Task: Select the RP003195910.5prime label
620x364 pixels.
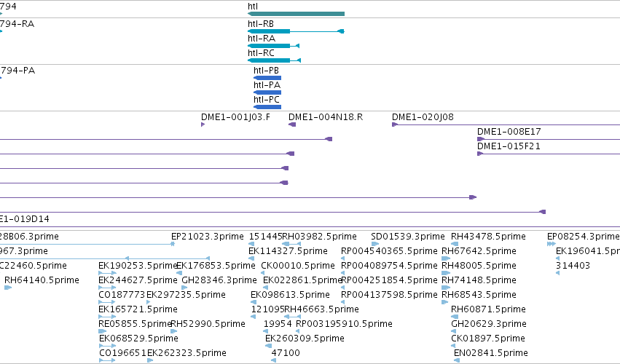Action: 344,324
